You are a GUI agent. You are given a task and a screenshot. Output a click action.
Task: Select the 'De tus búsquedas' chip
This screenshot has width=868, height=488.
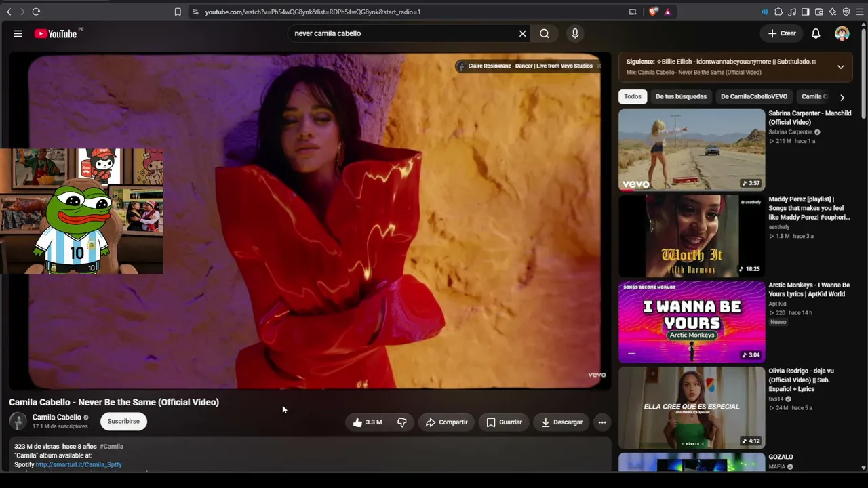[681, 96]
